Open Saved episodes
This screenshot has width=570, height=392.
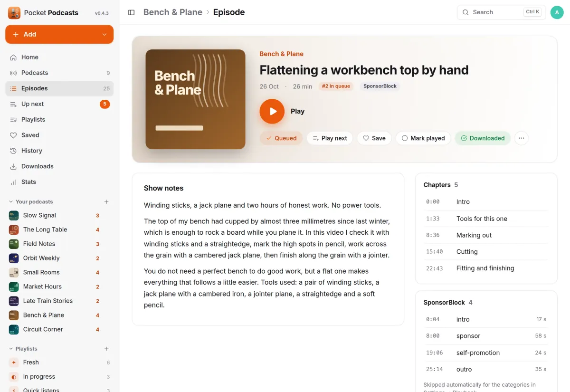[x=59, y=135]
